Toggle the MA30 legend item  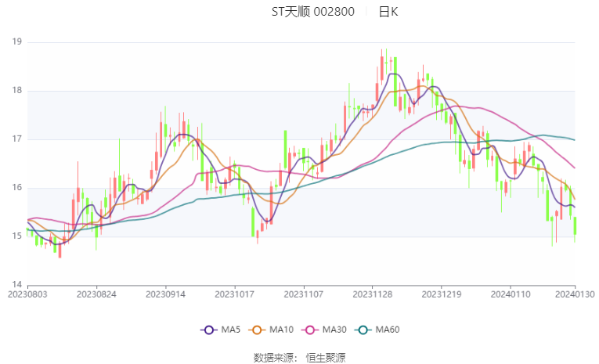324,330
